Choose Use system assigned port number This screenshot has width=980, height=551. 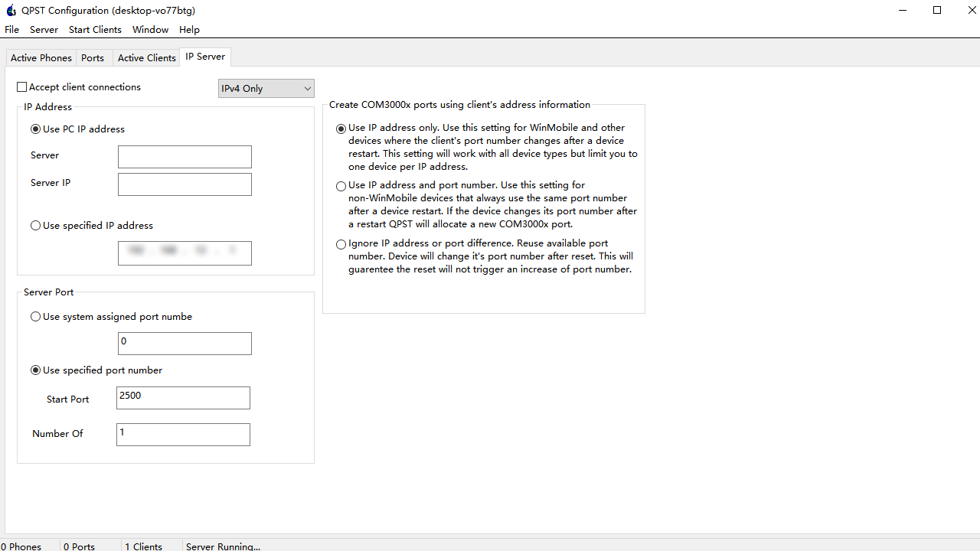click(36, 317)
